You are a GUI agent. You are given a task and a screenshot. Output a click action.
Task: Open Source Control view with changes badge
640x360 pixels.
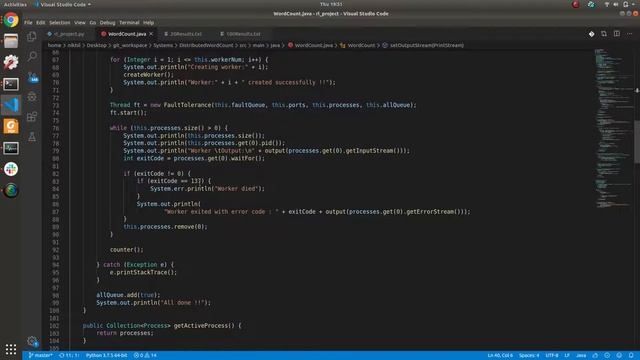coord(32,77)
